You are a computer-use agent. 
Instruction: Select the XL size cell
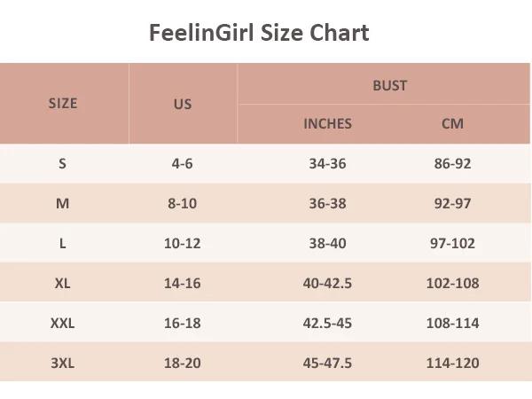63,283
